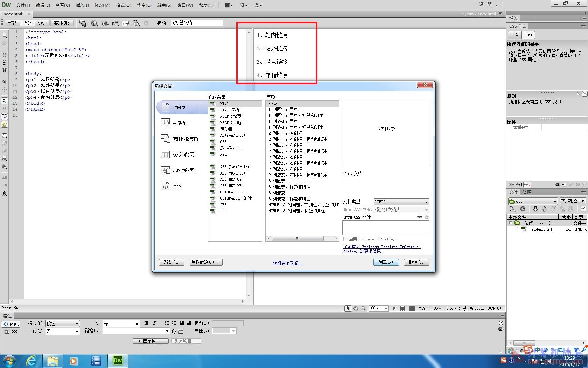
Task: Open the 文档类型 HTML5 dropdown
Action: [401, 202]
